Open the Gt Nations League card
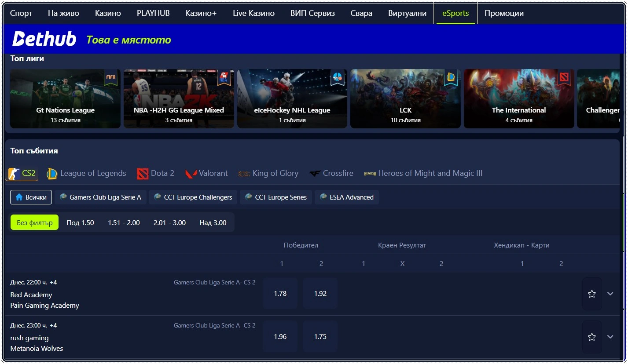Screen dimensions: 628x364 (65, 98)
